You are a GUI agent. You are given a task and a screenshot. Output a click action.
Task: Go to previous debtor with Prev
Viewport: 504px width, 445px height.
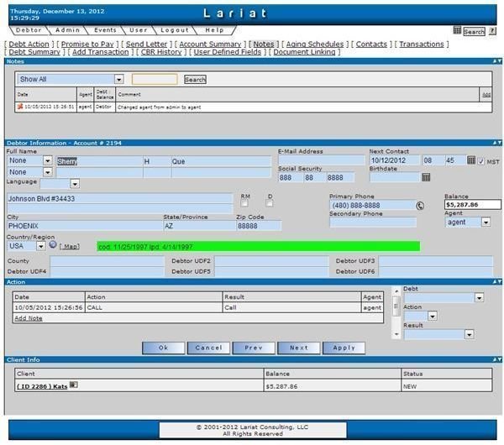coord(254,348)
